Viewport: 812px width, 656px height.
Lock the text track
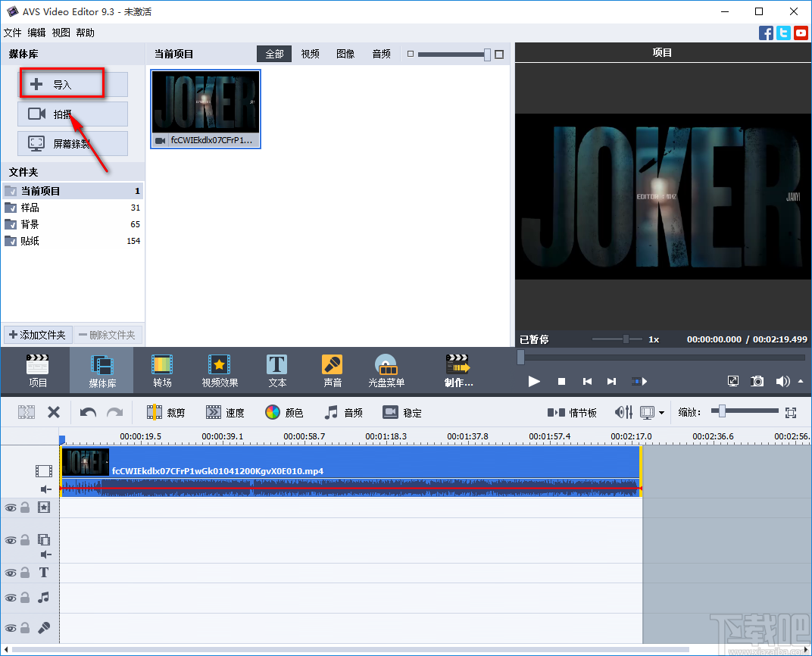(25, 573)
